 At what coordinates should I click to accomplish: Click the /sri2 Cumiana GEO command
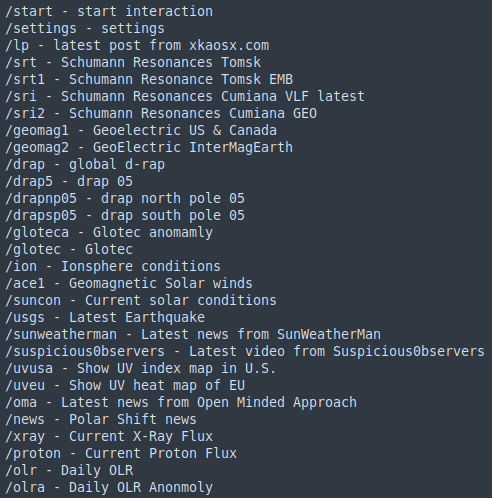pos(161,114)
